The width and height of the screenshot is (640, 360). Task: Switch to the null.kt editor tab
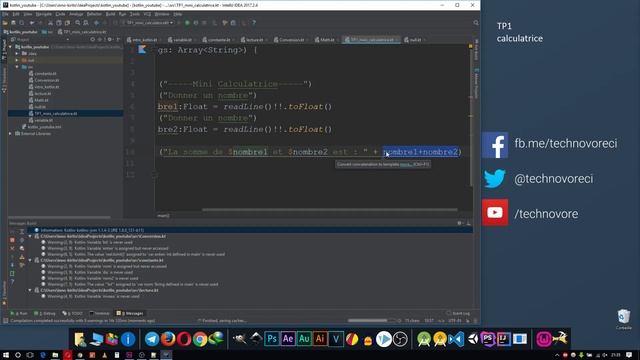coord(415,40)
